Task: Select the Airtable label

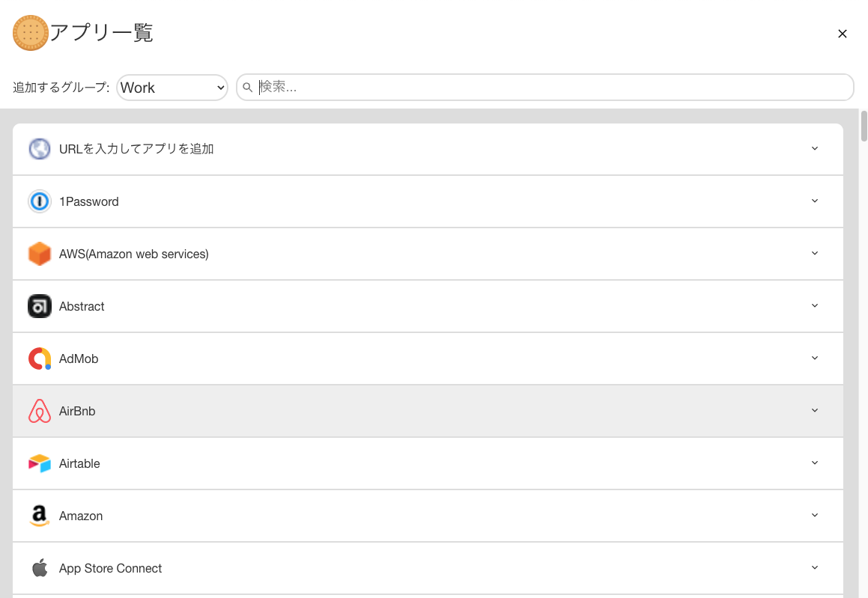Action: click(x=79, y=463)
